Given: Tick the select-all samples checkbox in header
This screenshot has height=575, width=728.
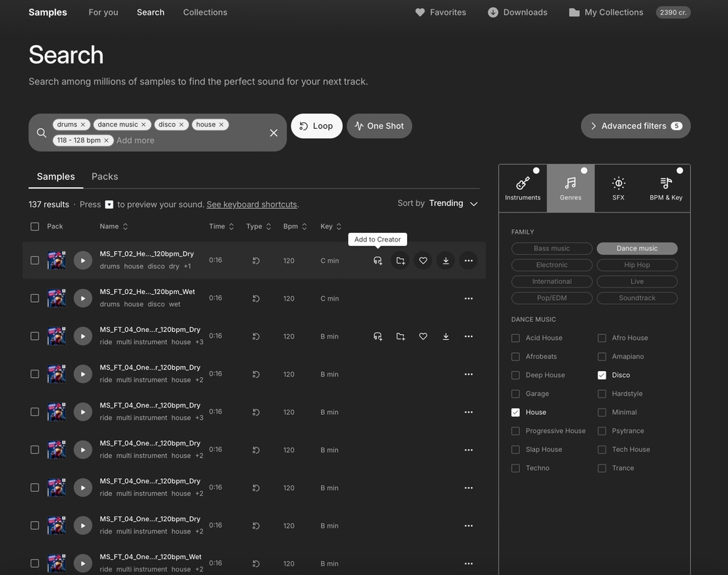Looking at the screenshot, I should (35, 226).
